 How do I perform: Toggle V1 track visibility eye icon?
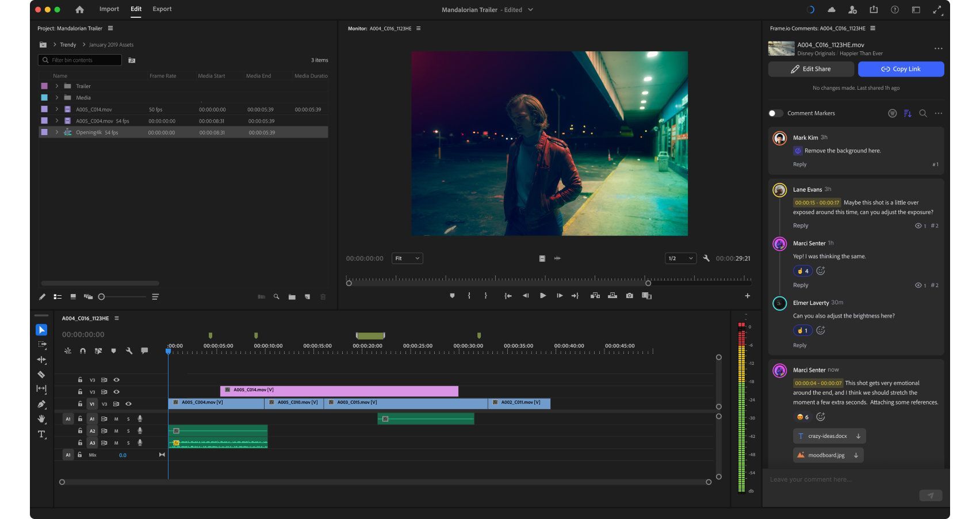click(128, 404)
